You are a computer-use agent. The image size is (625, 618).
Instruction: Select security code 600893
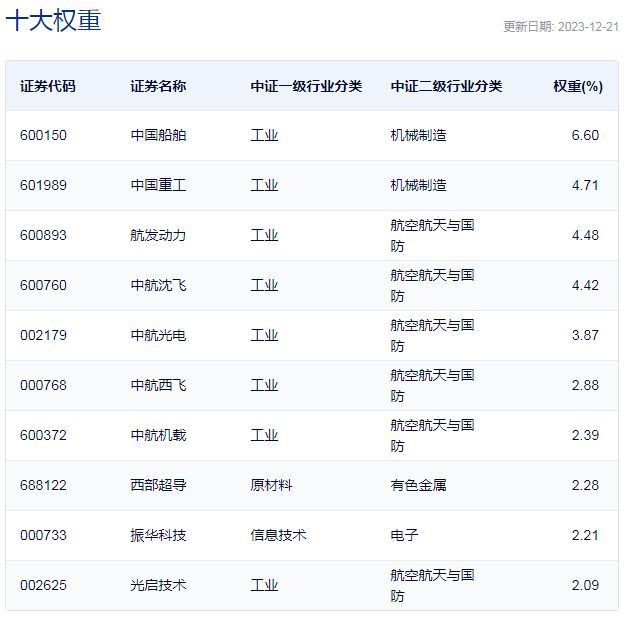43,235
